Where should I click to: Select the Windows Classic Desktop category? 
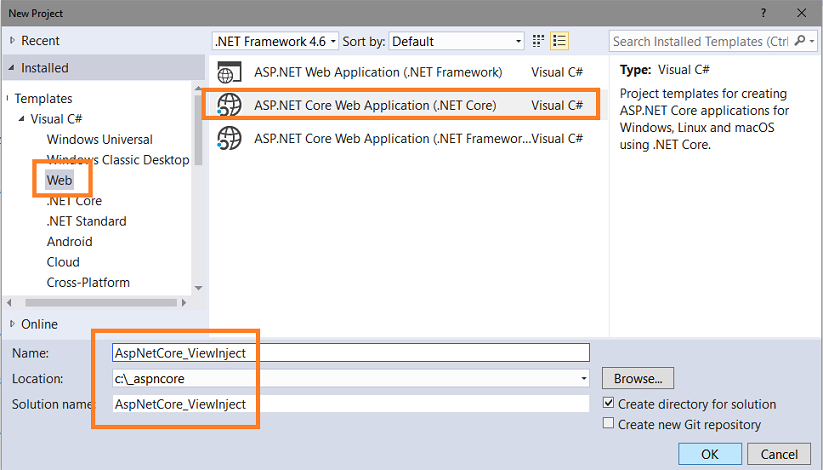118,160
